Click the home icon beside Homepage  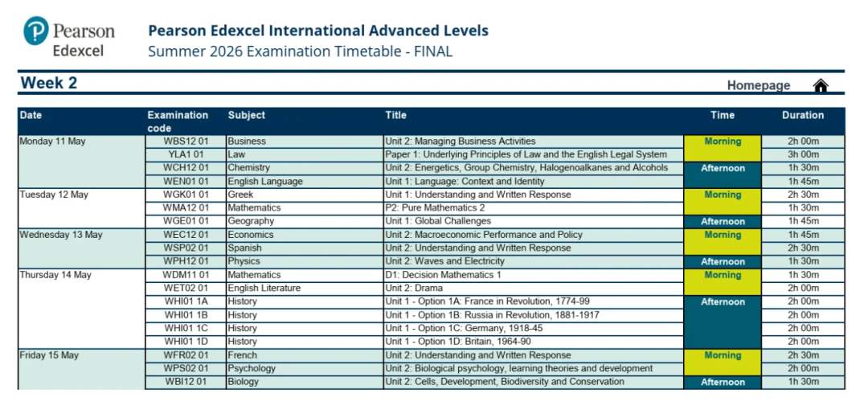pyautogui.click(x=820, y=85)
